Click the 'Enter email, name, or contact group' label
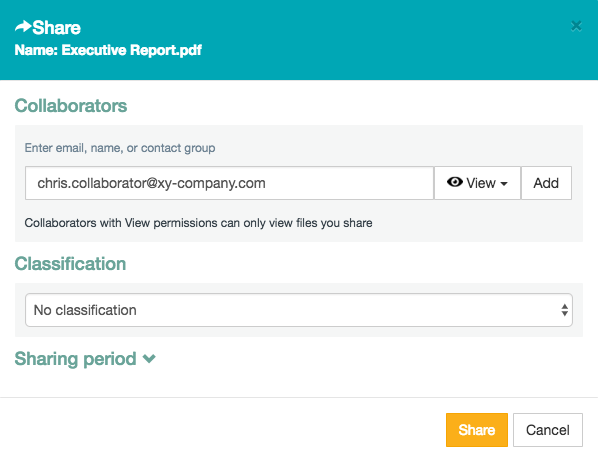Image resolution: width=598 pixels, height=462 pixels. coord(120,148)
